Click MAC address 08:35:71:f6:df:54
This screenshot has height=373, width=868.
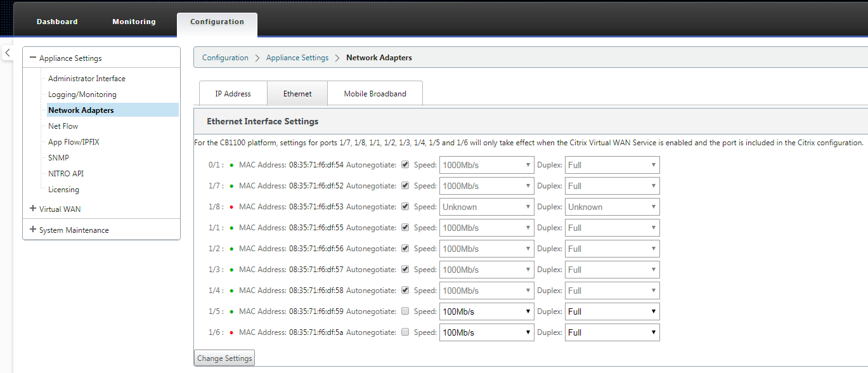[x=316, y=165]
